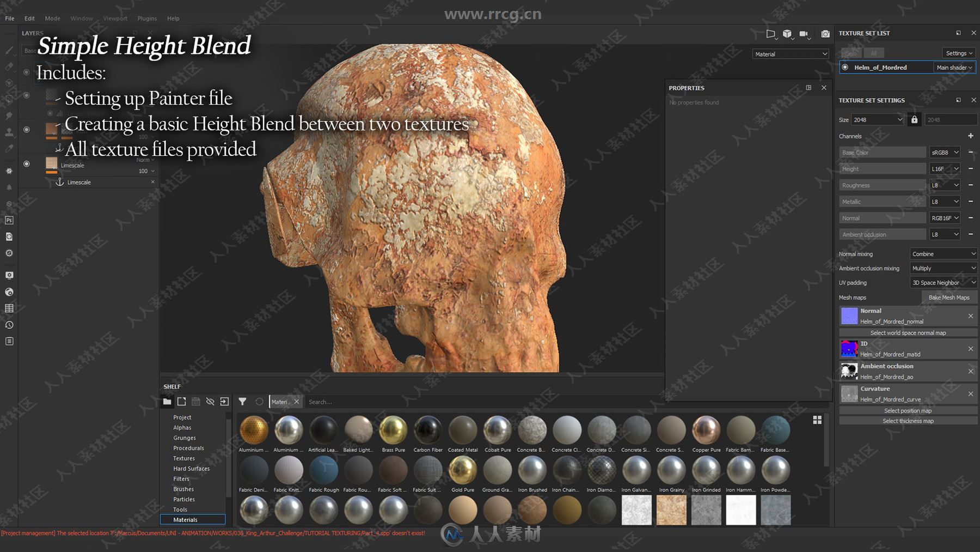This screenshot has width=980, height=552.
Task: Open the Mode menu
Action: pos(53,19)
